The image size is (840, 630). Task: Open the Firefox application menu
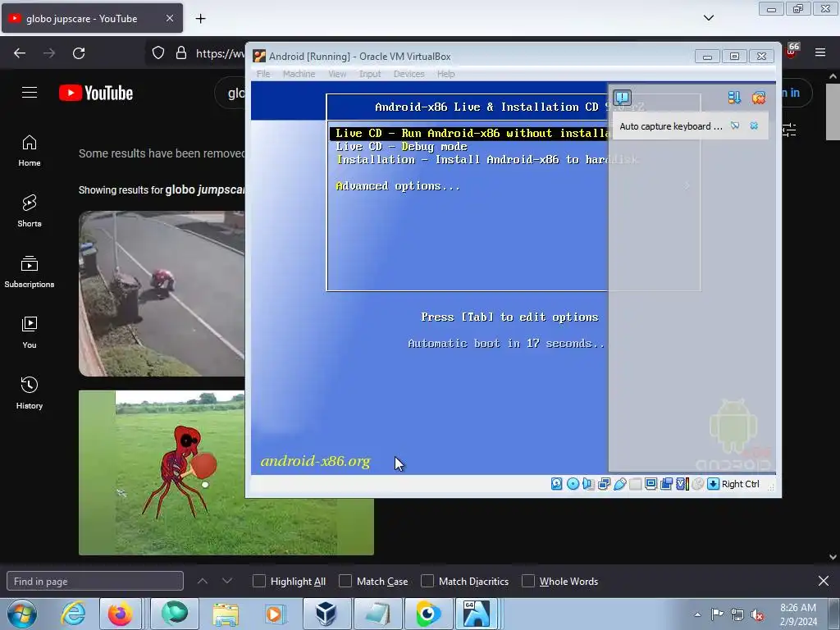[820, 52]
